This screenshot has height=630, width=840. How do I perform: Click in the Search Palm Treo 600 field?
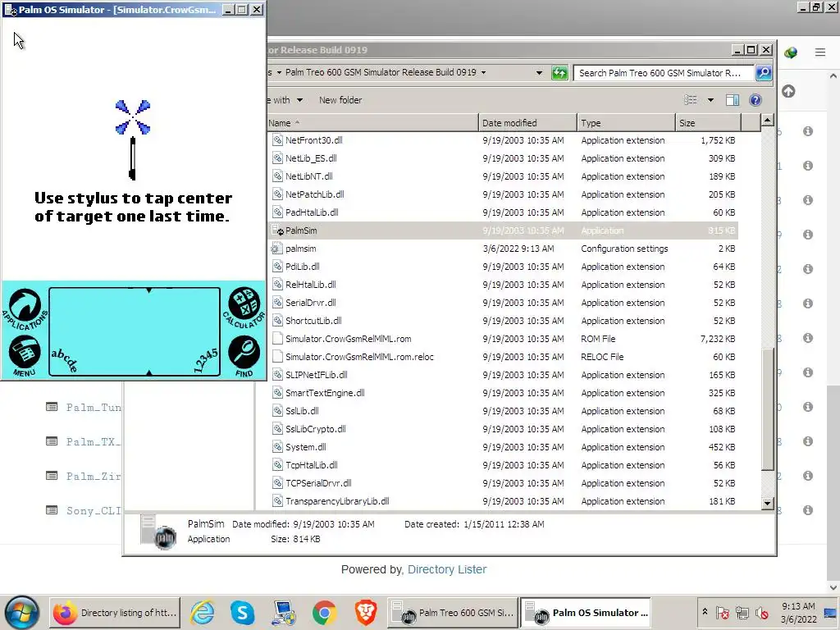click(664, 73)
